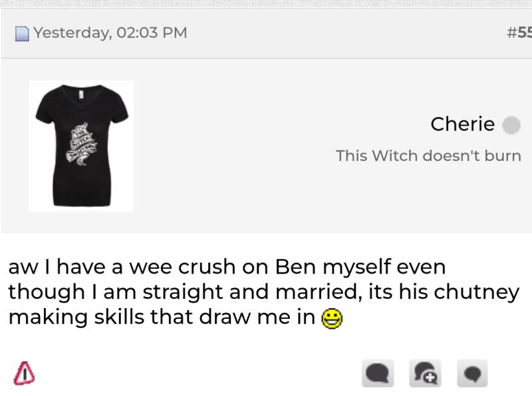View Cherie's black t-shirt avatar
Image resolution: width=532 pixels, height=396 pixels.
coord(81,146)
